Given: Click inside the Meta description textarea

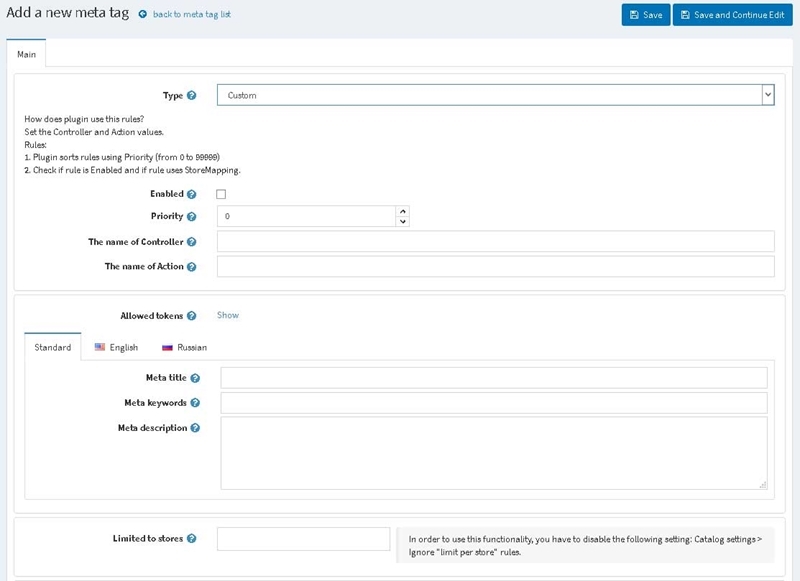Looking at the screenshot, I should tap(494, 453).
